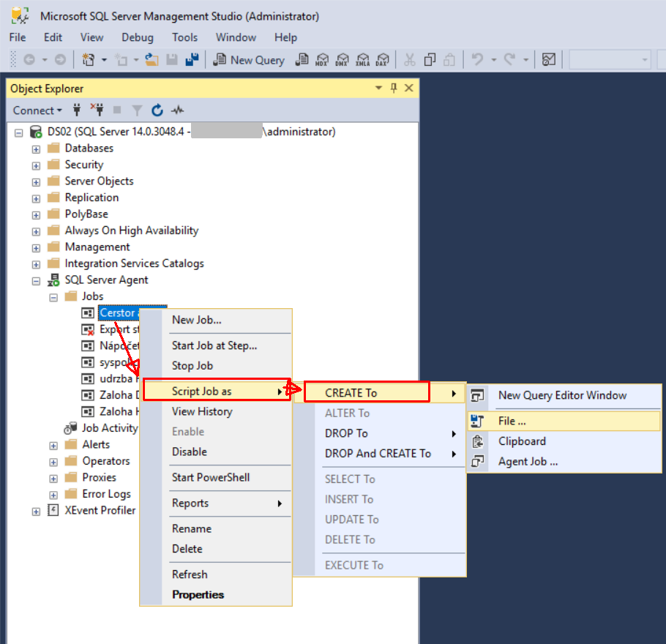Screen dimensions: 666x644
Task: Expand the Databases folder
Action: pyautogui.click(x=36, y=149)
